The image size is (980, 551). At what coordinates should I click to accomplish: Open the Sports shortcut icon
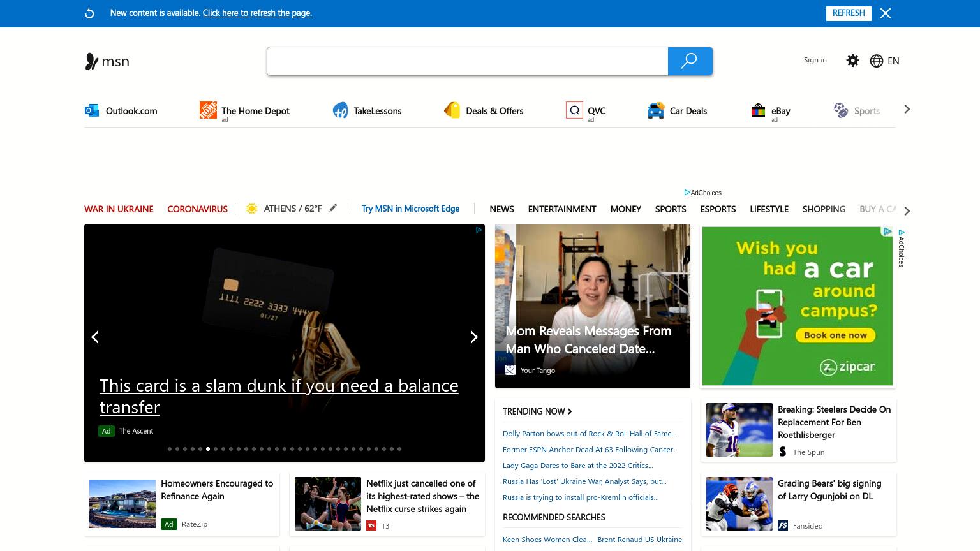click(x=841, y=110)
